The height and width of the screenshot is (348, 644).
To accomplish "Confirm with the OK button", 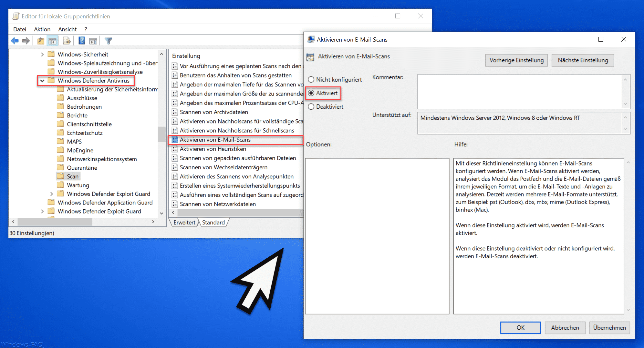I will 521,328.
